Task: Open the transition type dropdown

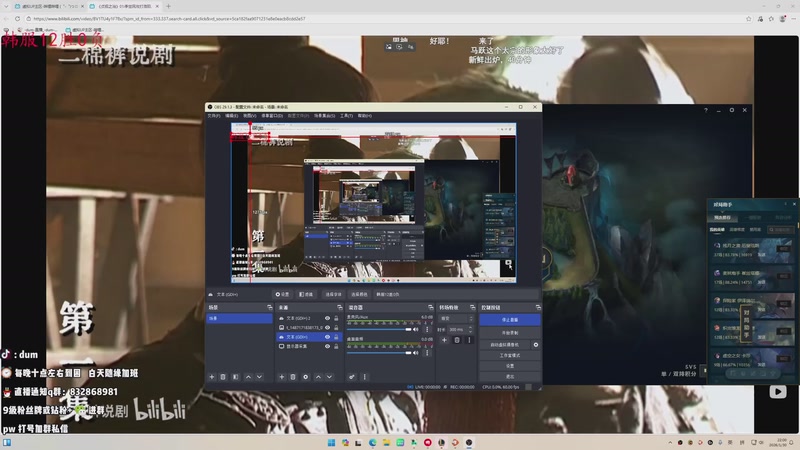Action: tap(455, 318)
